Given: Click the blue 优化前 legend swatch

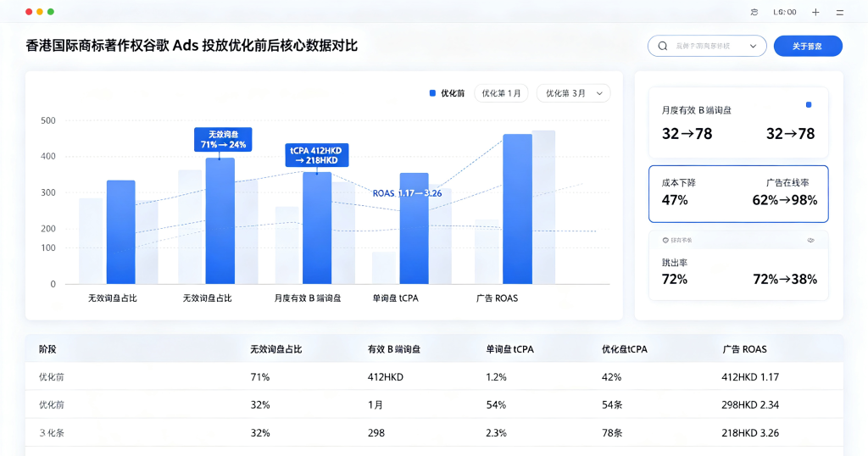Looking at the screenshot, I should [x=433, y=93].
